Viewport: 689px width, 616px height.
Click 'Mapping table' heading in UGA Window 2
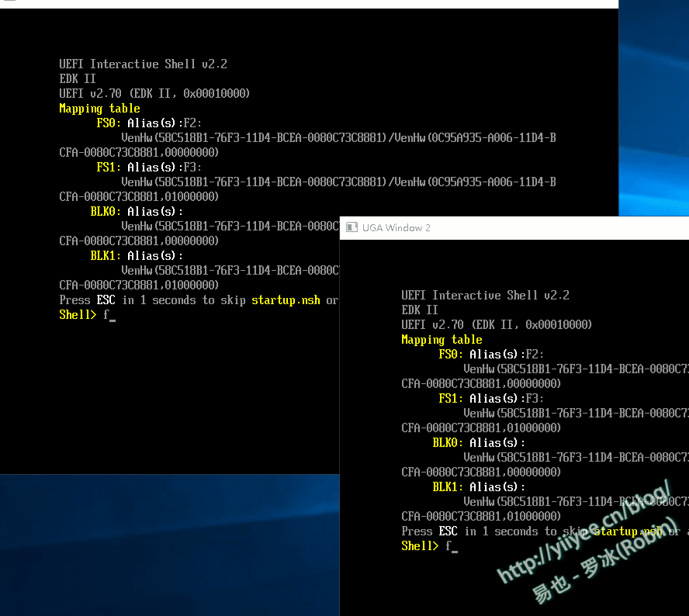[441, 340]
